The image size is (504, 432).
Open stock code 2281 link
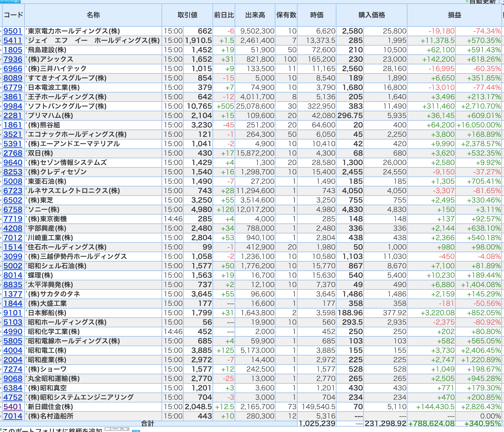13,116
